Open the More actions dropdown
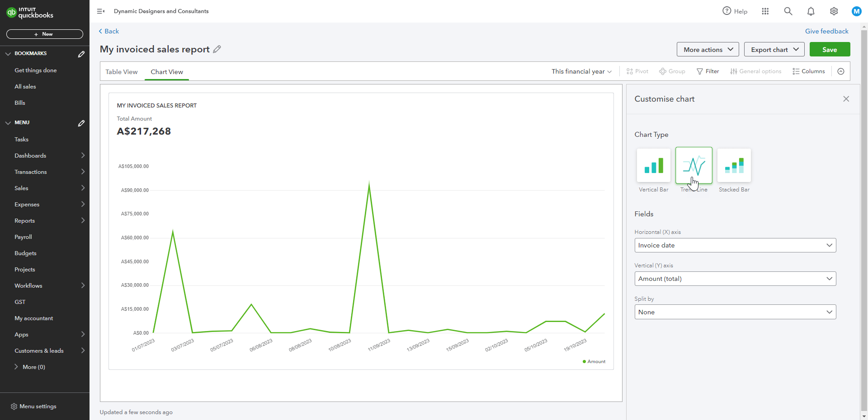This screenshot has width=868, height=420. click(708, 50)
